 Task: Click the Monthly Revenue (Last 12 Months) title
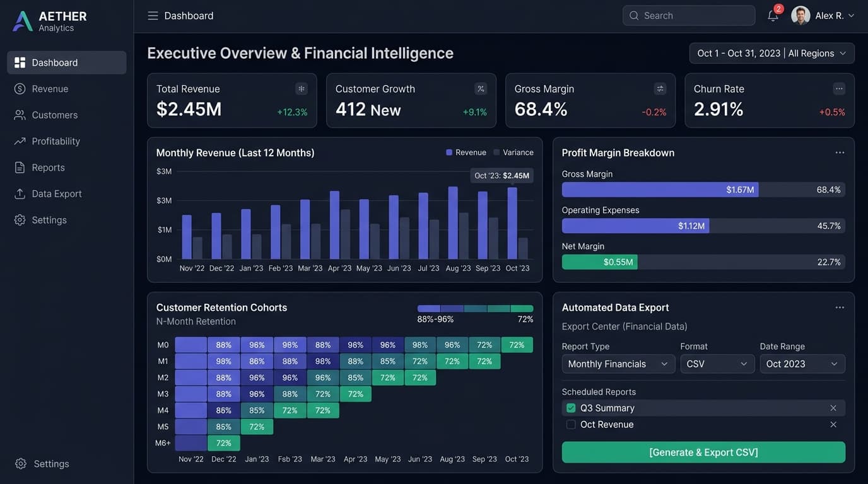pyautogui.click(x=235, y=153)
